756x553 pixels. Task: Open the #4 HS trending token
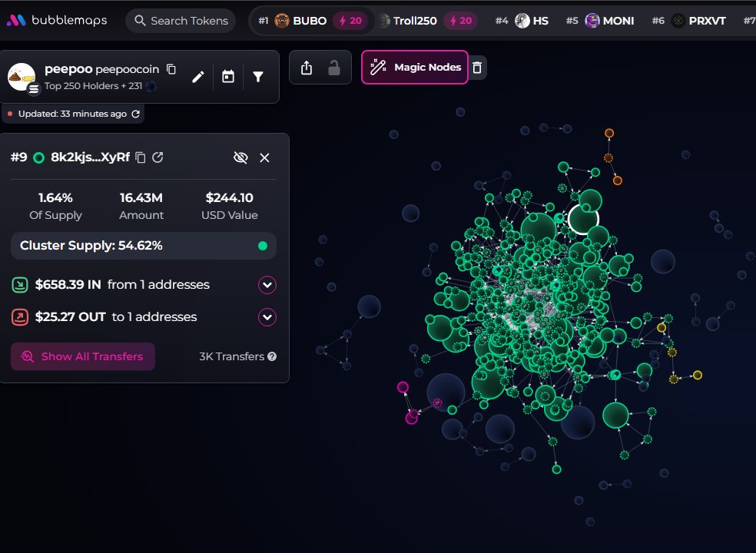[x=522, y=21]
